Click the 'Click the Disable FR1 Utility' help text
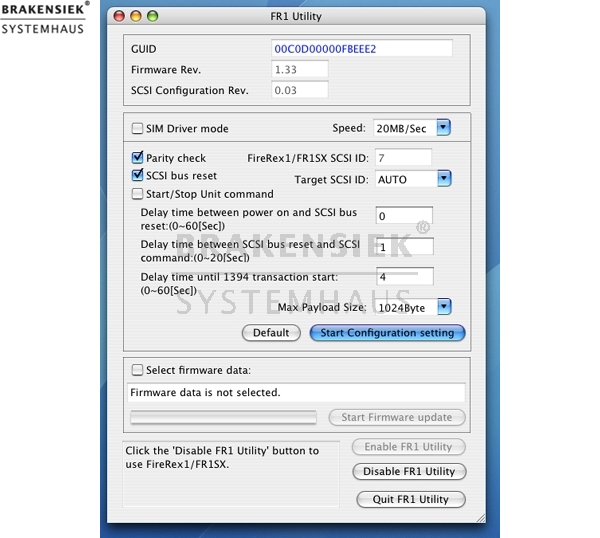 point(222,457)
